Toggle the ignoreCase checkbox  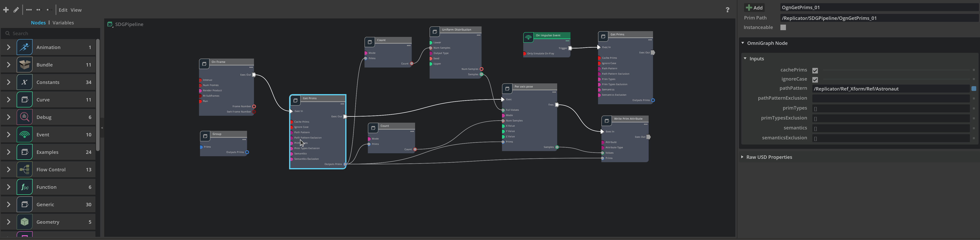tap(815, 79)
